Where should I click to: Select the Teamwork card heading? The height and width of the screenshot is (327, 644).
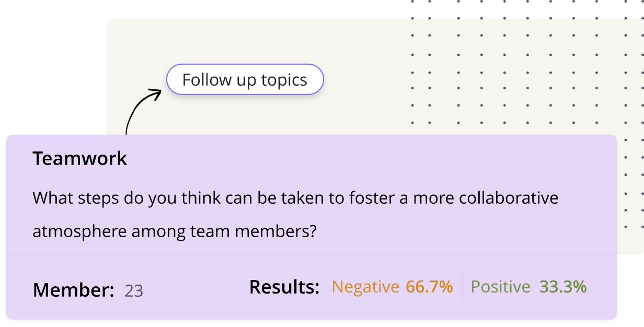point(80,158)
